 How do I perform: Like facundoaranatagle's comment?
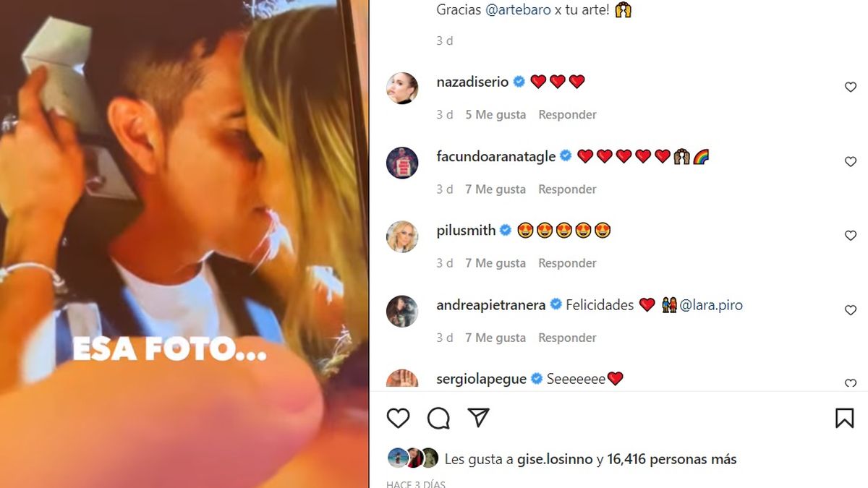pos(851,162)
